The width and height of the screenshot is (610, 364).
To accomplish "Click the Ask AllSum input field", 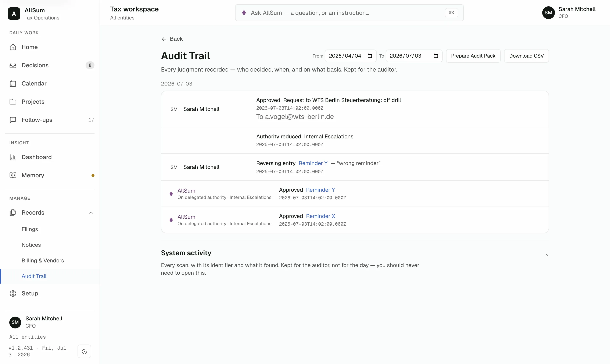I will [349, 13].
